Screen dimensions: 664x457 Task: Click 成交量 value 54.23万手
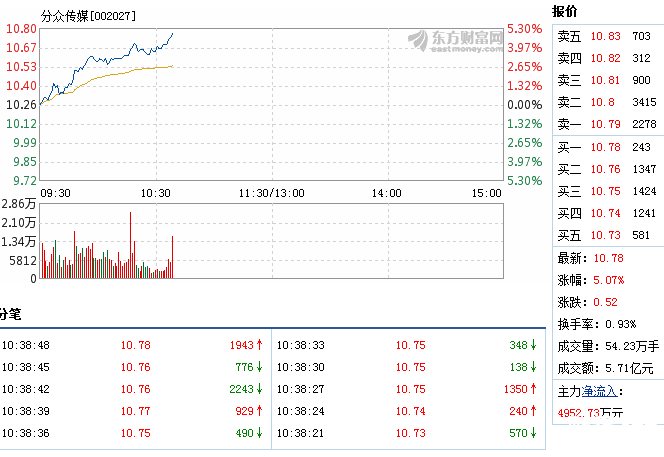[632, 346]
